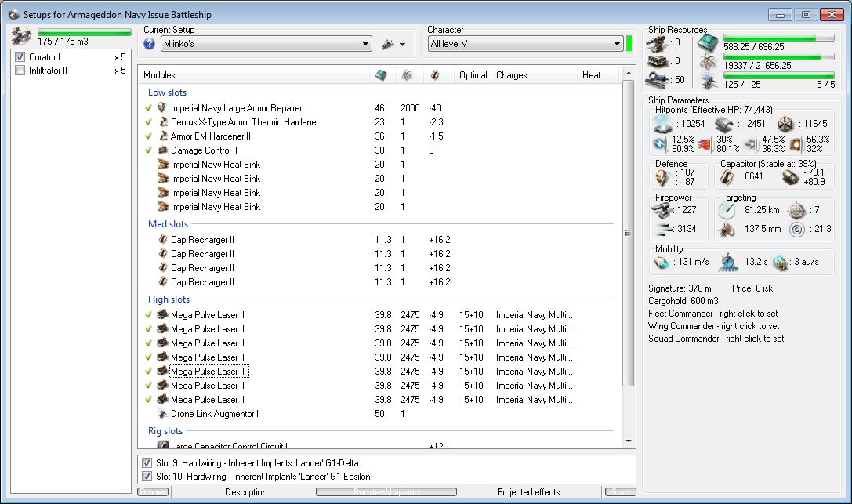Screen dimensions: 852x504
Task: Click the powergrid column header icon
Action: point(407,75)
